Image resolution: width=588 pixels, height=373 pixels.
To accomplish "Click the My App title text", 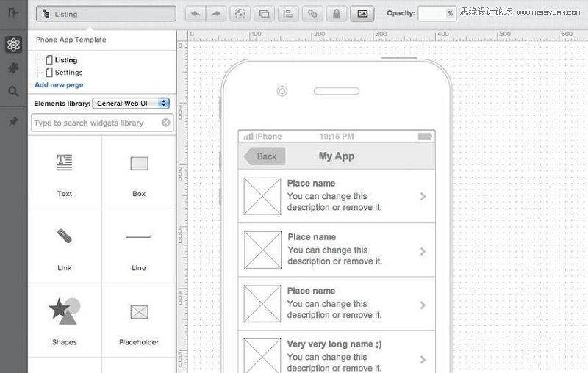I will 337,156.
